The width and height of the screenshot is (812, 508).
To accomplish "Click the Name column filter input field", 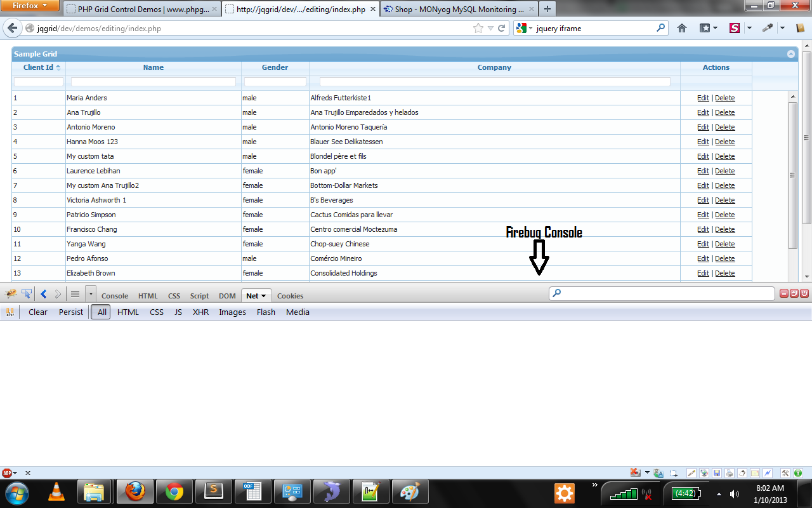I will click(x=154, y=82).
